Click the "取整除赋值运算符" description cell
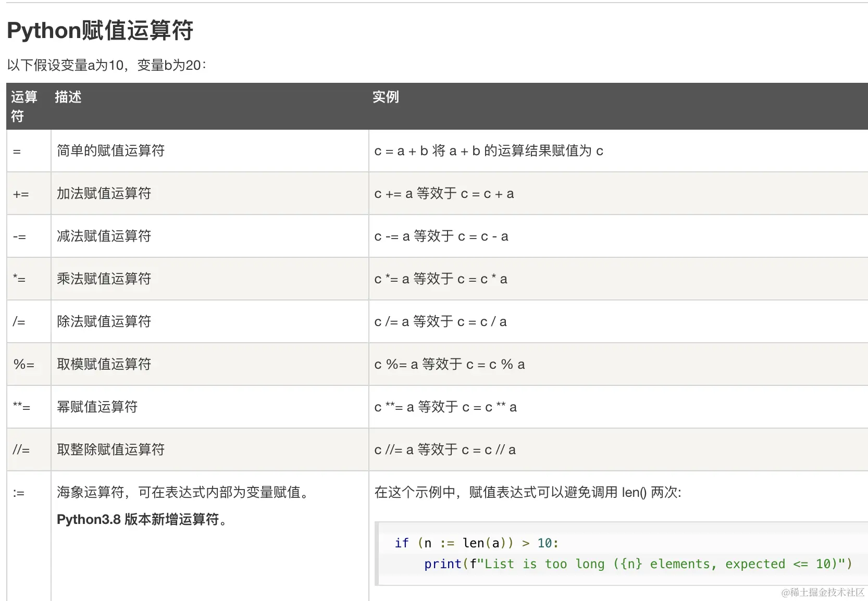The width and height of the screenshot is (868, 601). point(110,450)
